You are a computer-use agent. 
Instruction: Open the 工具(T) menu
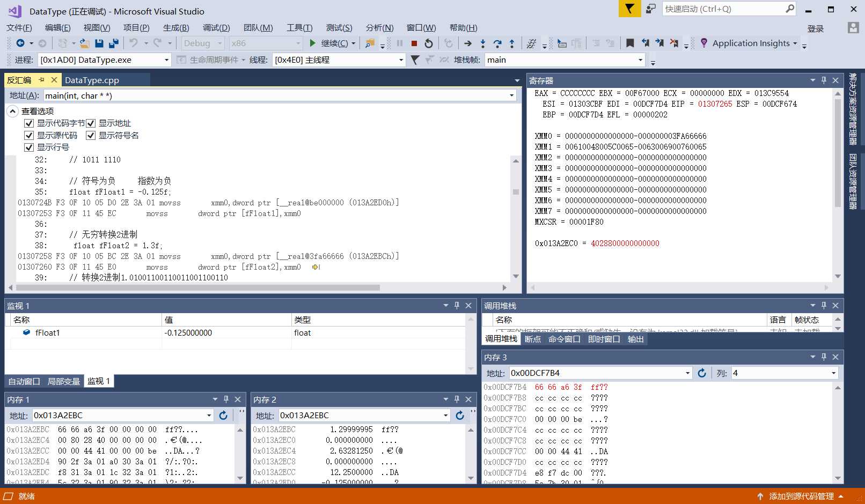[299, 28]
